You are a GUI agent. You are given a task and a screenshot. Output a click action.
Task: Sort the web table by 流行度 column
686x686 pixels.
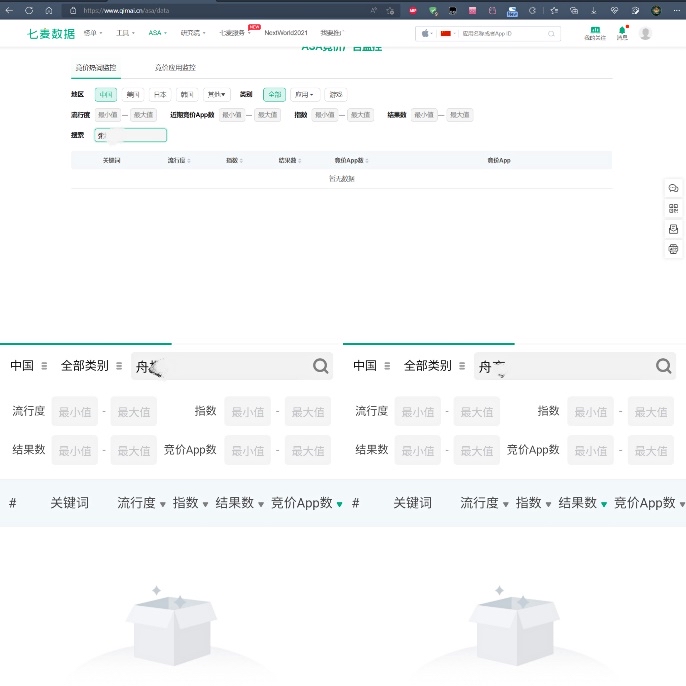pyautogui.click(x=179, y=161)
